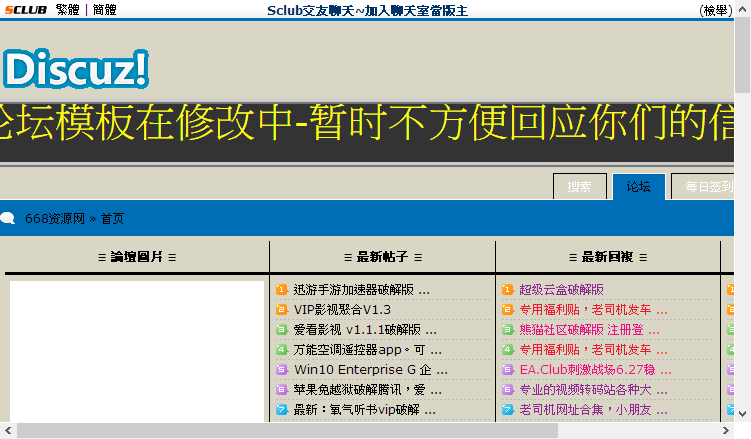Image resolution: width=751 pixels, height=439 pixels.
Task: Open reply 专用福利贴 beside rank 2 icon
Action: [593, 310]
